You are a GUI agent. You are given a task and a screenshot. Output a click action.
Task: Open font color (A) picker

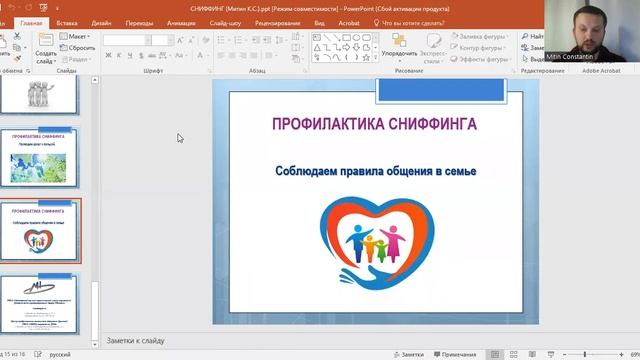coord(202,55)
